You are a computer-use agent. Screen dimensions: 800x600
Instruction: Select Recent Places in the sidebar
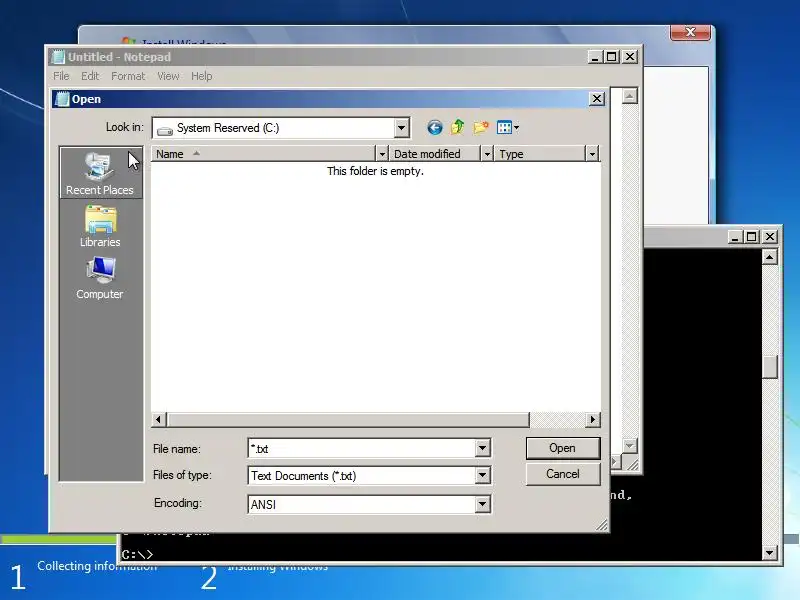tap(100, 174)
